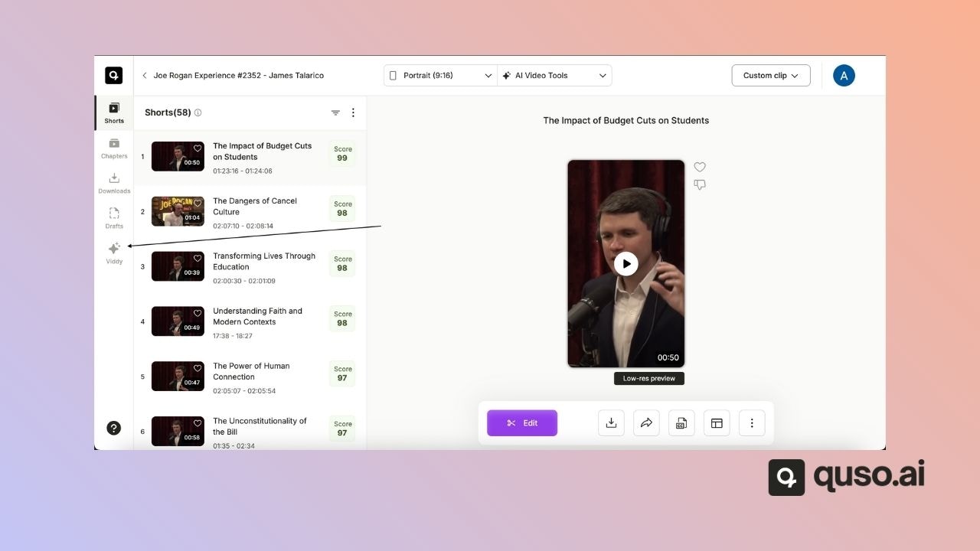This screenshot has height=551, width=980.
Task: Open the layout template icon
Action: tap(717, 423)
